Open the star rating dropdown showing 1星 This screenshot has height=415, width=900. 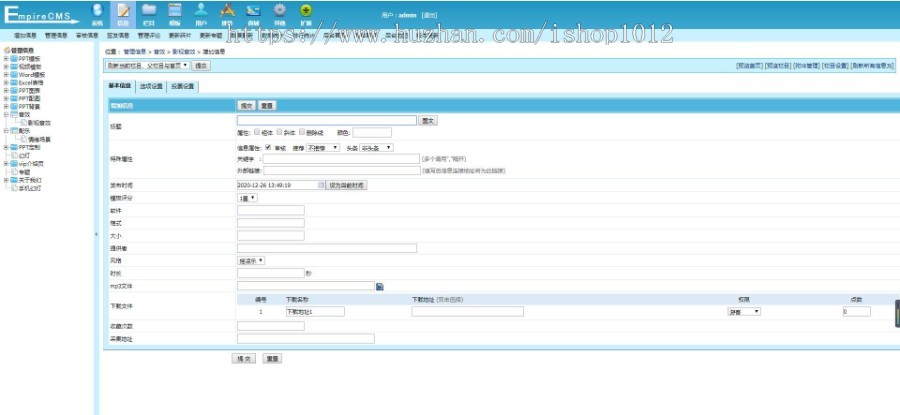tap(247, 198)
